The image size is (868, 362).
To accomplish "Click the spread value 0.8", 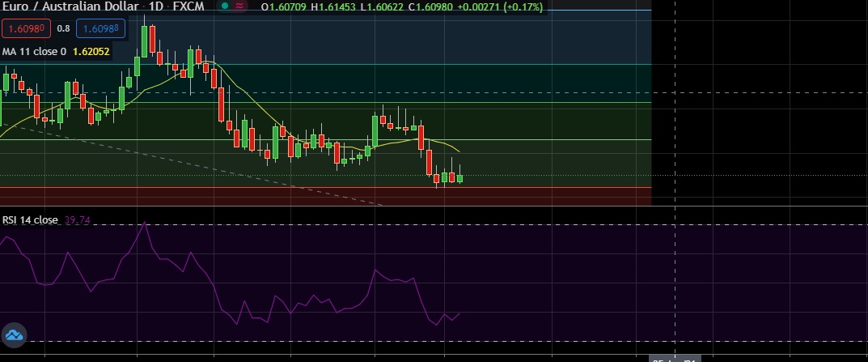I will (x=64, y=28).
